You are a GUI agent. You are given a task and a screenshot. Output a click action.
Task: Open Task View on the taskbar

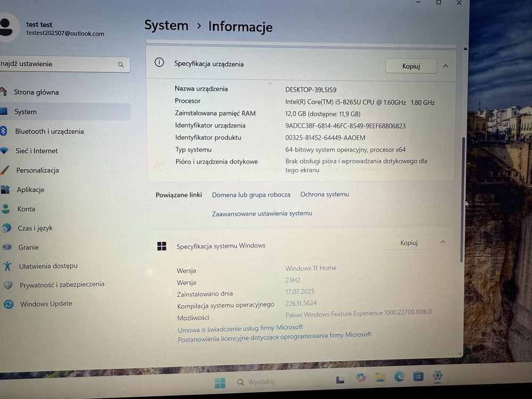[340, 380]
